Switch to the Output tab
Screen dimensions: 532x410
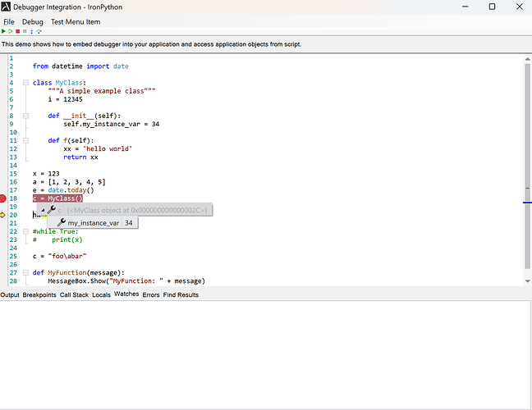click(10, 295)
